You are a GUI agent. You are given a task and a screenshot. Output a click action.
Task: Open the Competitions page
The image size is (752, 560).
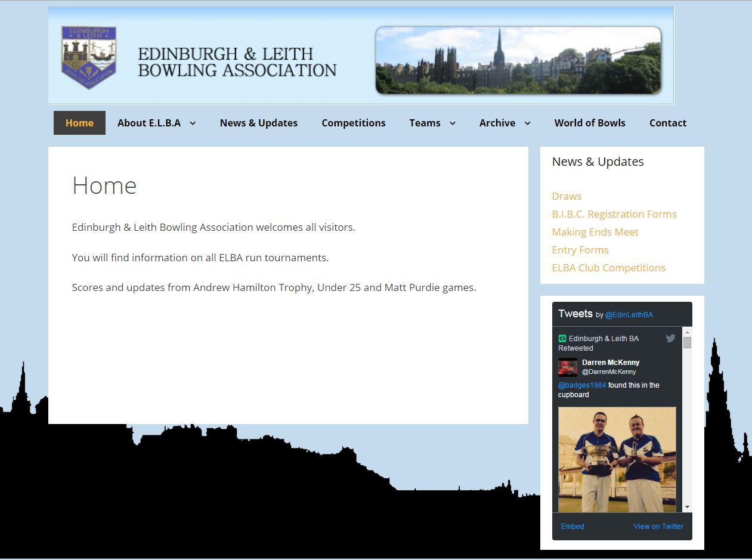354,123
